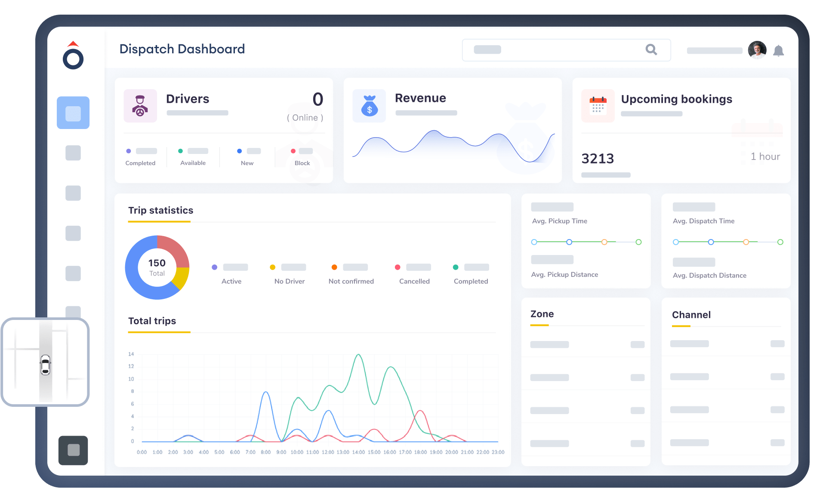Select the active dashboard icon in sidebar
This screenshot has width=826, height=504.
(x=73, y=113)
